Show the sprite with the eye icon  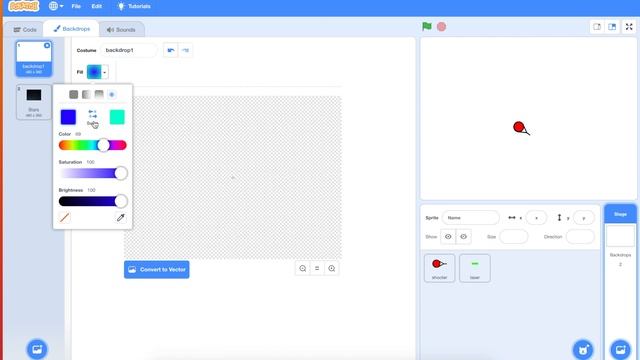point(448,237)
